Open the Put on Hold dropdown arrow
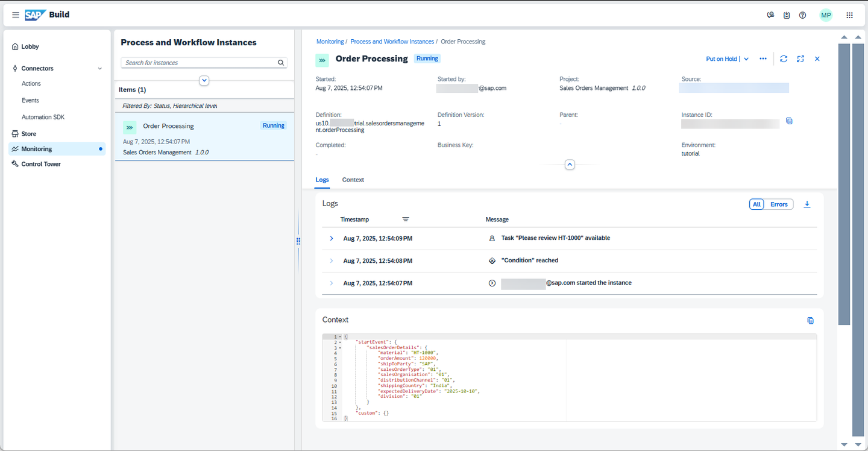 pyautogui.click(x=746, y=59)
